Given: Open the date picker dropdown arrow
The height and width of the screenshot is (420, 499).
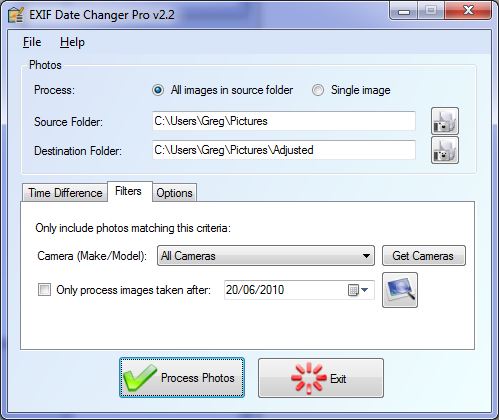Looking at the screenshot, I should click(365, 290).
